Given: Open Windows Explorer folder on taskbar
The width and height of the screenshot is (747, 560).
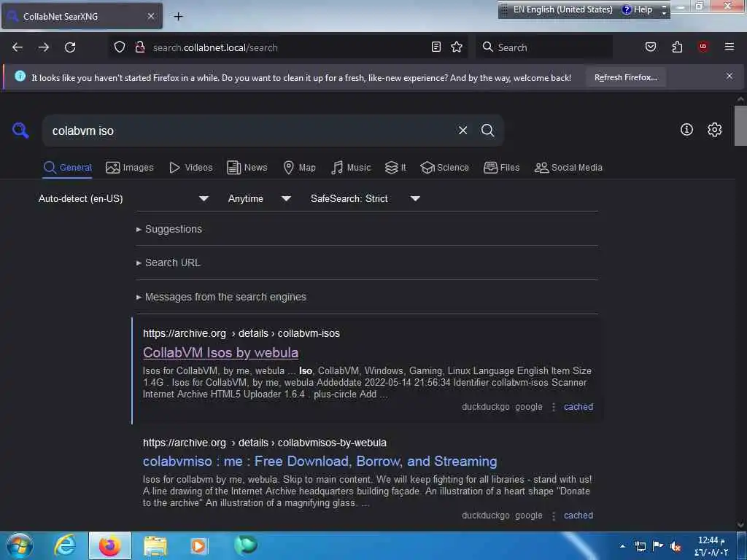Looking at the screenshot, I should click(155, 545).
